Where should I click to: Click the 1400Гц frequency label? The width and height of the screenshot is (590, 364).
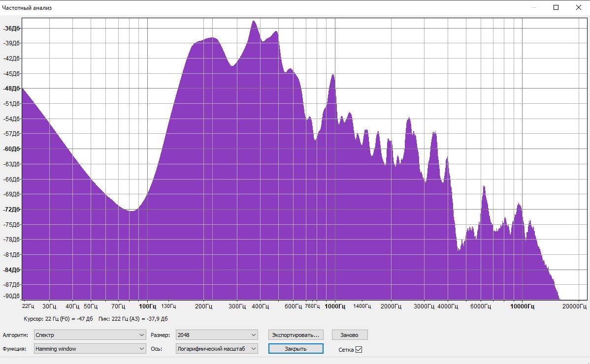tap(362, 306)
